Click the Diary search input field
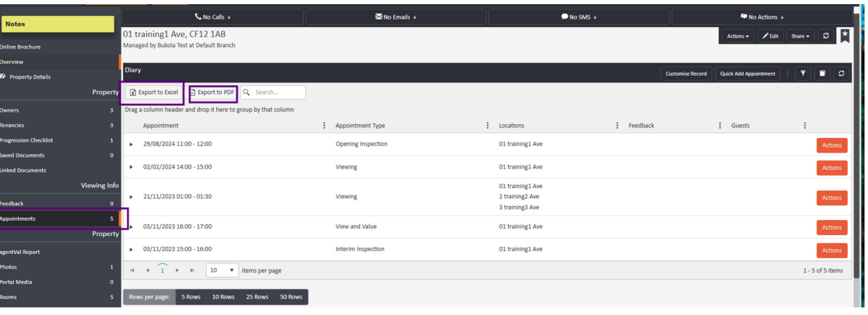Viewport: 868px width, 315px height. 279,92
